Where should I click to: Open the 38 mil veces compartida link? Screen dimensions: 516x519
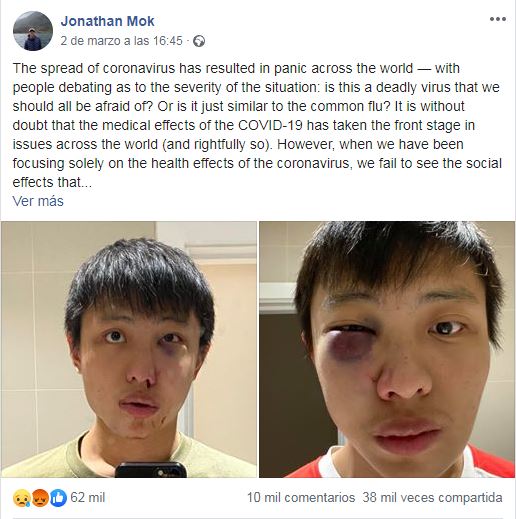tap(432, 498)
